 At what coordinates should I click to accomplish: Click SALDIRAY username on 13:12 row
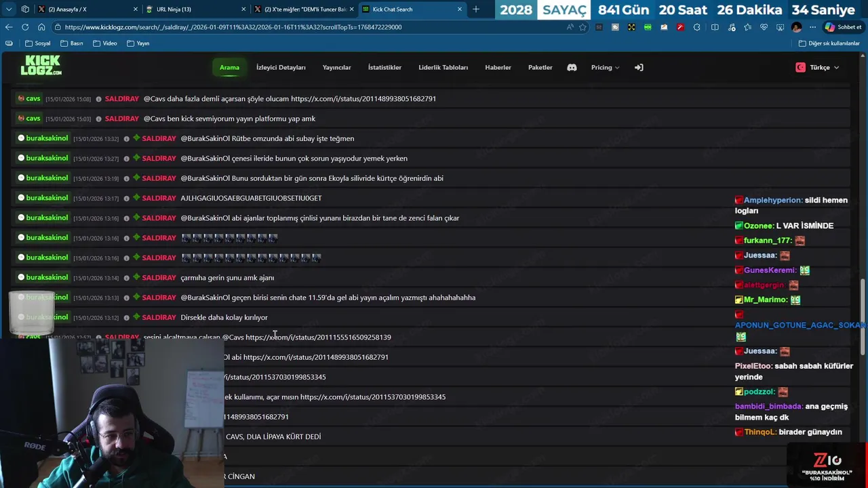coord(159,317)
